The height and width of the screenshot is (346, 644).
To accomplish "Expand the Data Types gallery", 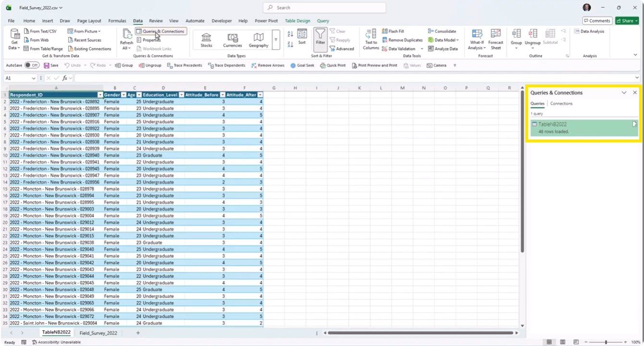I will click(x=276, y=40).
